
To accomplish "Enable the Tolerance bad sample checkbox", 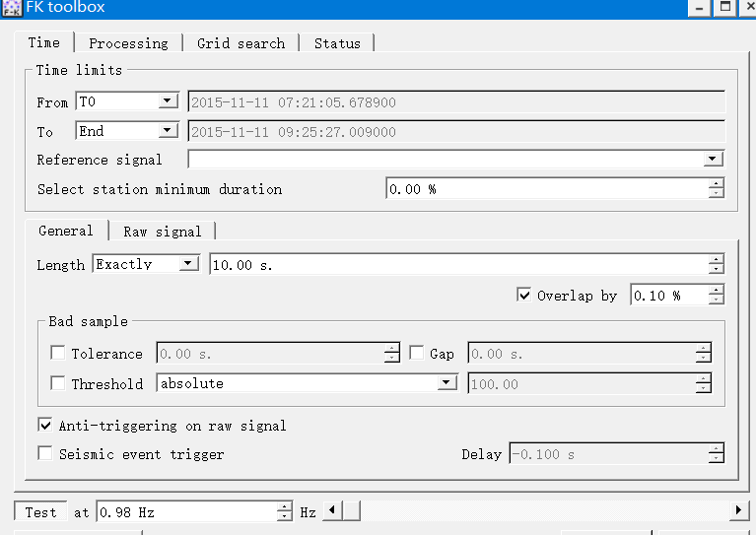I will [58, 354].
